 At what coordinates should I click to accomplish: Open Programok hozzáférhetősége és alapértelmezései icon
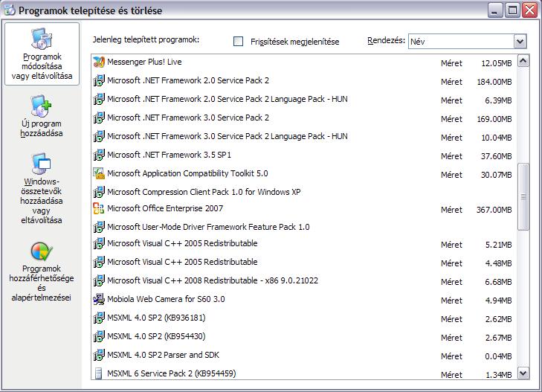42,251
